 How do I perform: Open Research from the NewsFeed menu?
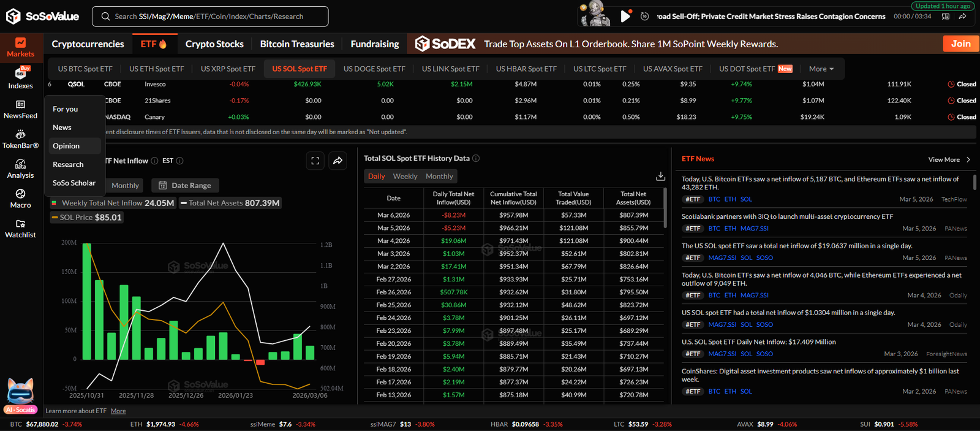click(68, 164)
